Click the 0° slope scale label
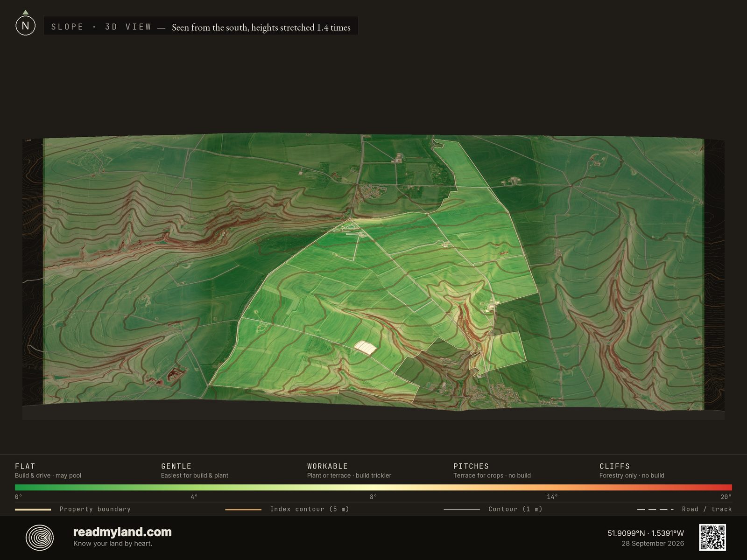 [x=19, y=497]
